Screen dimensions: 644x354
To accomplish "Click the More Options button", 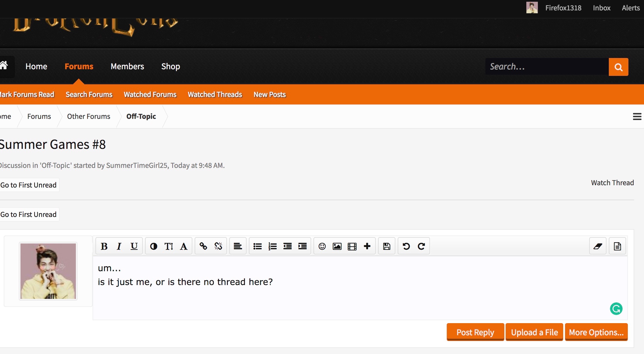I will pyautogui.click(x=596, y=332).
